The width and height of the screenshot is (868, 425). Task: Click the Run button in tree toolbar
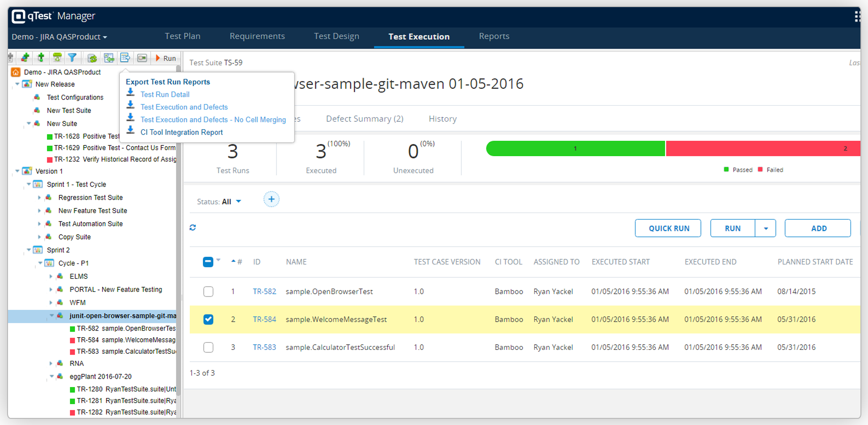coord(166,58)
